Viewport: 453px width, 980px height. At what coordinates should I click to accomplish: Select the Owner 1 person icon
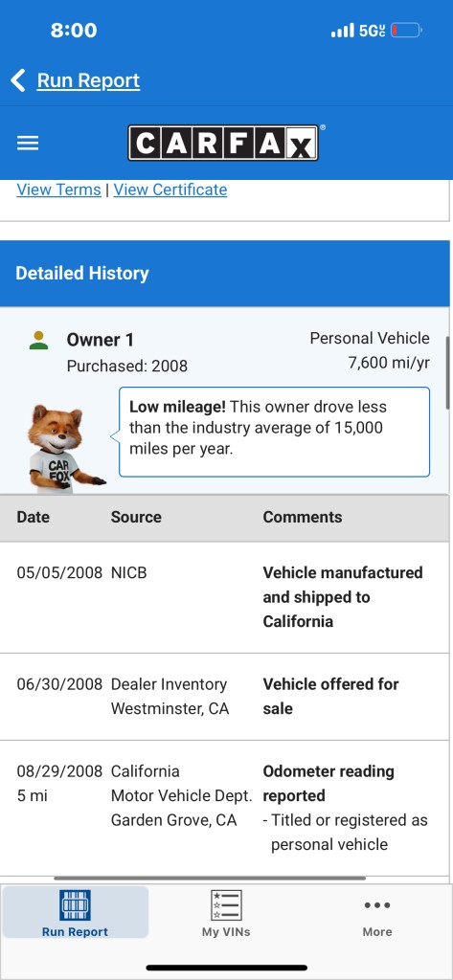point(39,340)
